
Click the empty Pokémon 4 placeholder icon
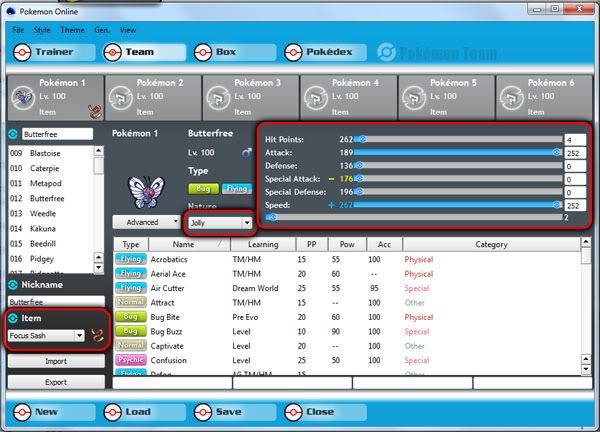click(316, 98)
